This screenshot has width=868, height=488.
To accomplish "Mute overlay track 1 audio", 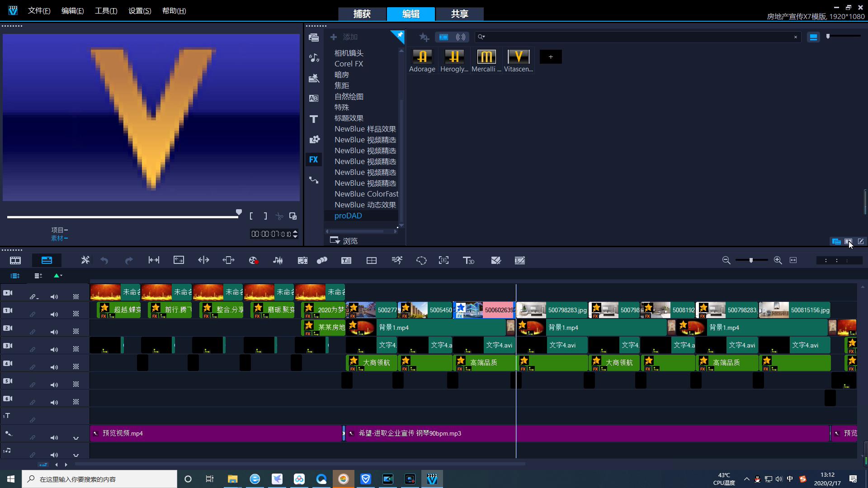I will coord(54,314).
